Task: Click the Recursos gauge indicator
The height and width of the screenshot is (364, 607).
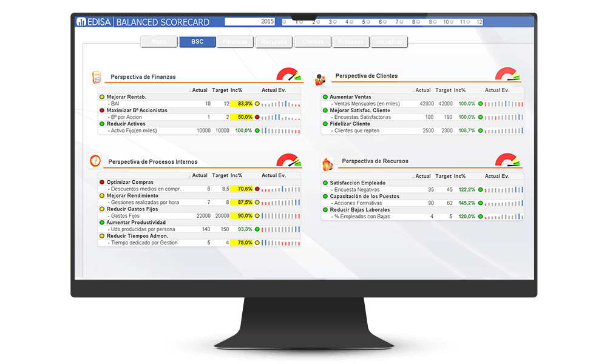Action: [507, 160]
